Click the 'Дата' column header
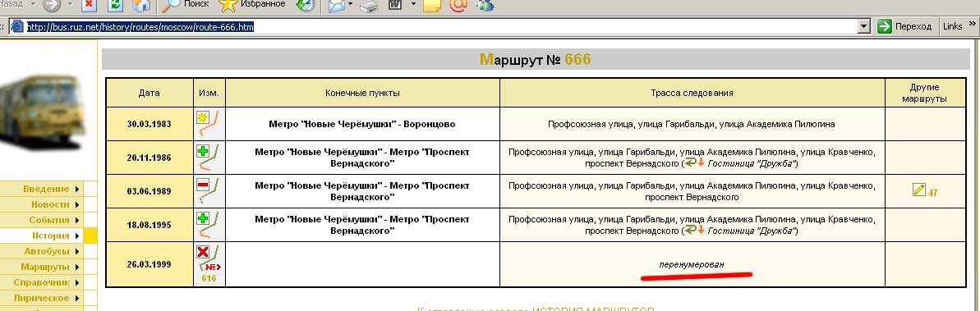 (149, 93)
